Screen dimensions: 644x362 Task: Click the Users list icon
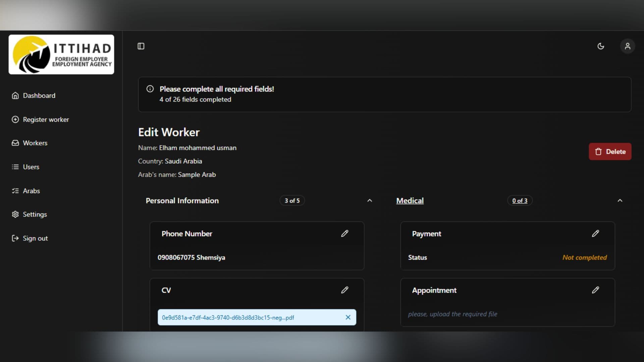15,167
